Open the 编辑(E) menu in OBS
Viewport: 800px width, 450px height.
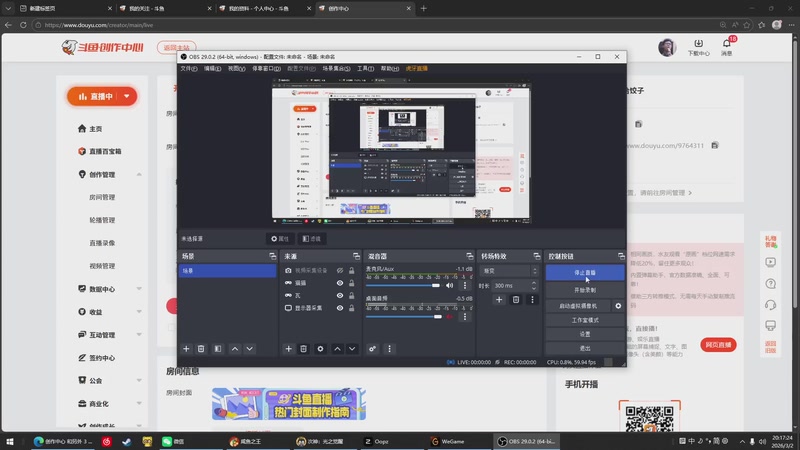click(212, 68)
